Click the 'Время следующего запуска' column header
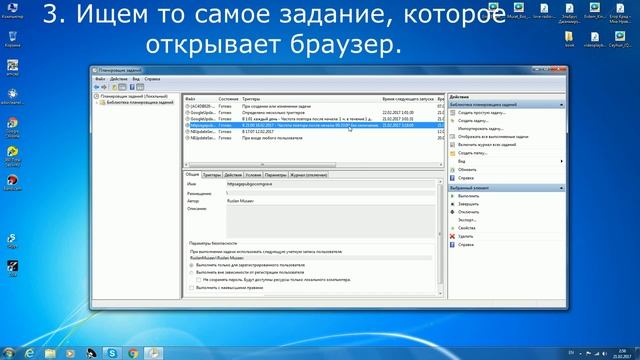This screenshot has width=640, height=360. [x=408, y=99]
